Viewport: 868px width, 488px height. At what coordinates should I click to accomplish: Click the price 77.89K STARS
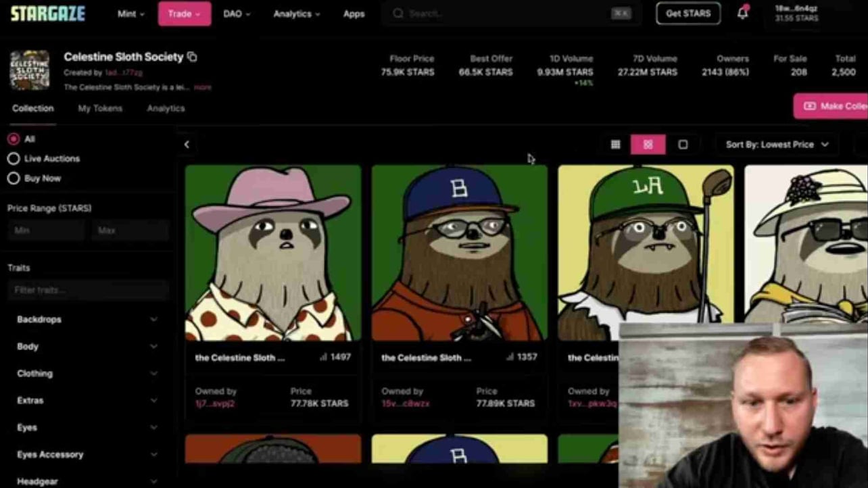[x=506, y=404]
